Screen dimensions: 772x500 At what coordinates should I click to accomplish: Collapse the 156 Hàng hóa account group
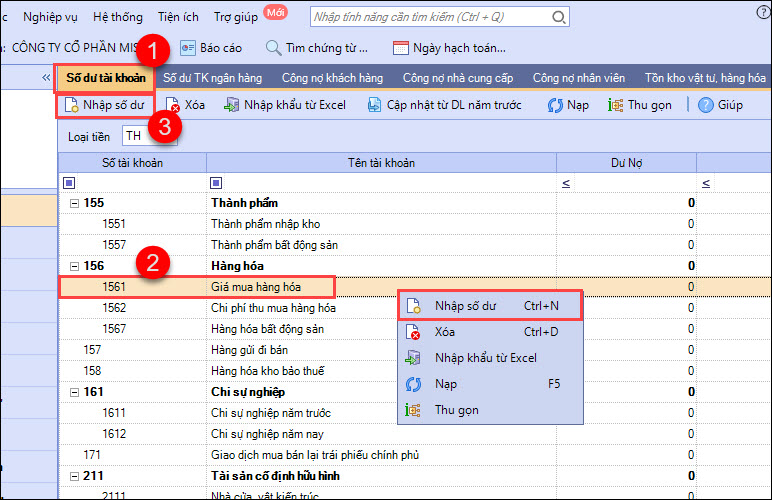point(74,266)
